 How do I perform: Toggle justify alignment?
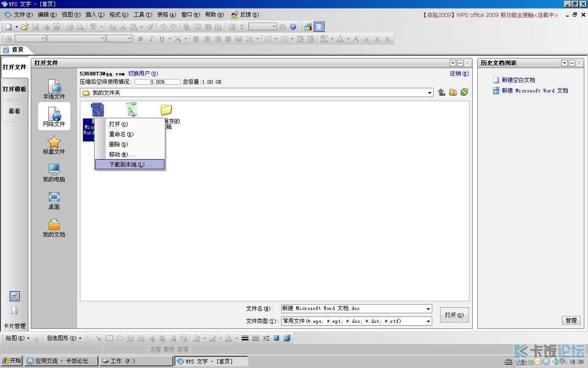click(228, 39)
